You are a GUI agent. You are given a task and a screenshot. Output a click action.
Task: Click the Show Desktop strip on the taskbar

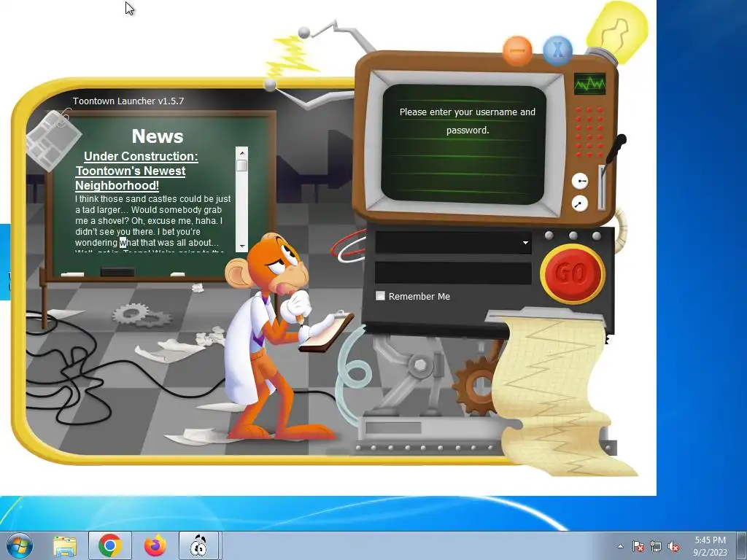tap(743, 545)
